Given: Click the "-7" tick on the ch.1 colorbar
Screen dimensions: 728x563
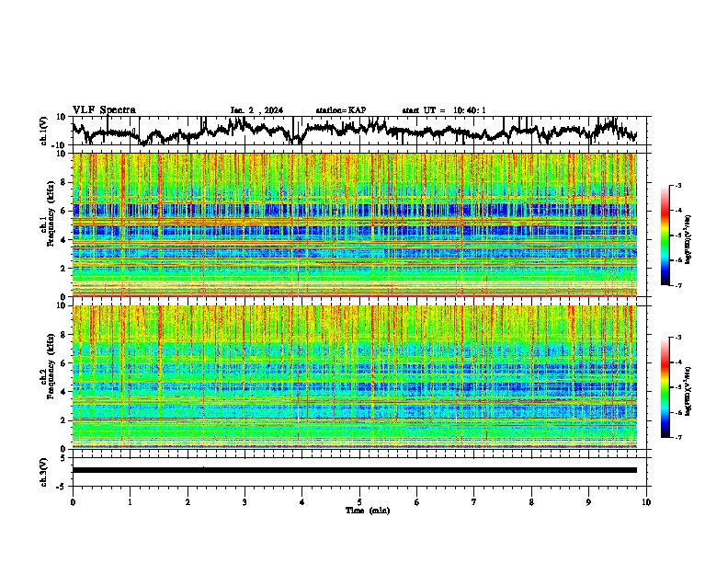Looking at the screenshot, I should click(678, 285).
